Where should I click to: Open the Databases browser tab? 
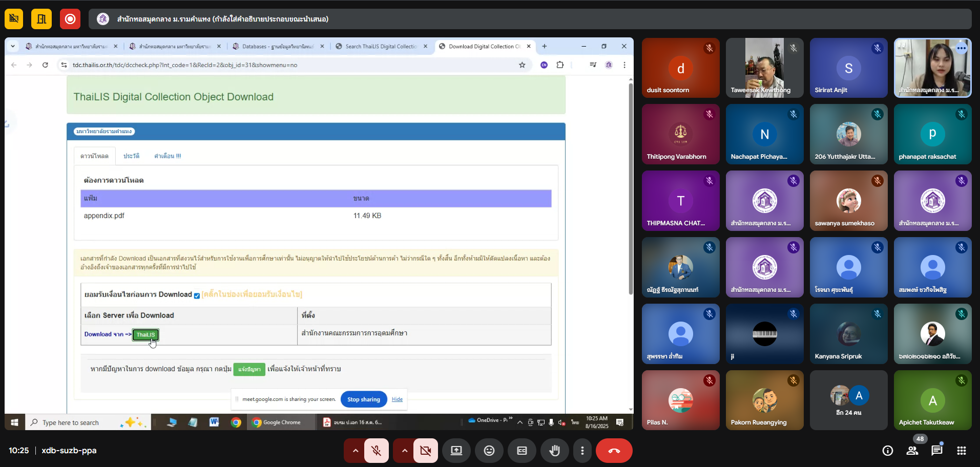[278, 46]
